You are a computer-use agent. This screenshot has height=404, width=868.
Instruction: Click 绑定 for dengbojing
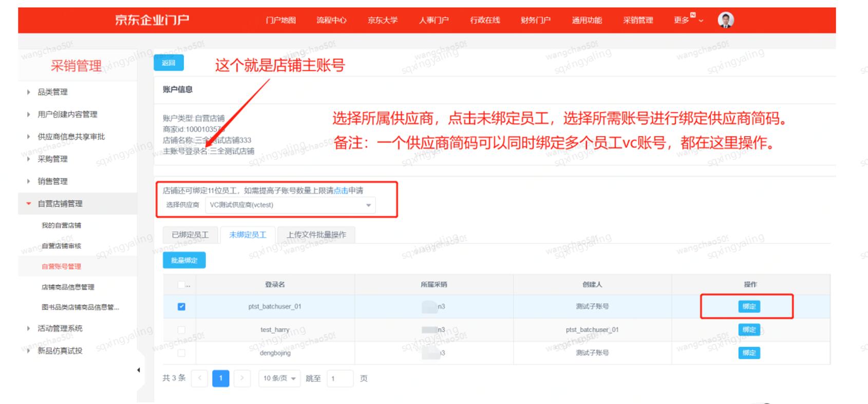pyautogui.click(x=749, y=353)
